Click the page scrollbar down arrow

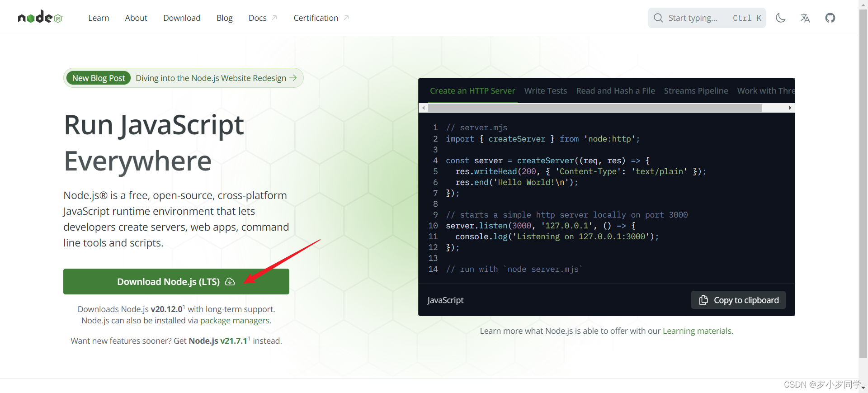[x=863, y=388]
